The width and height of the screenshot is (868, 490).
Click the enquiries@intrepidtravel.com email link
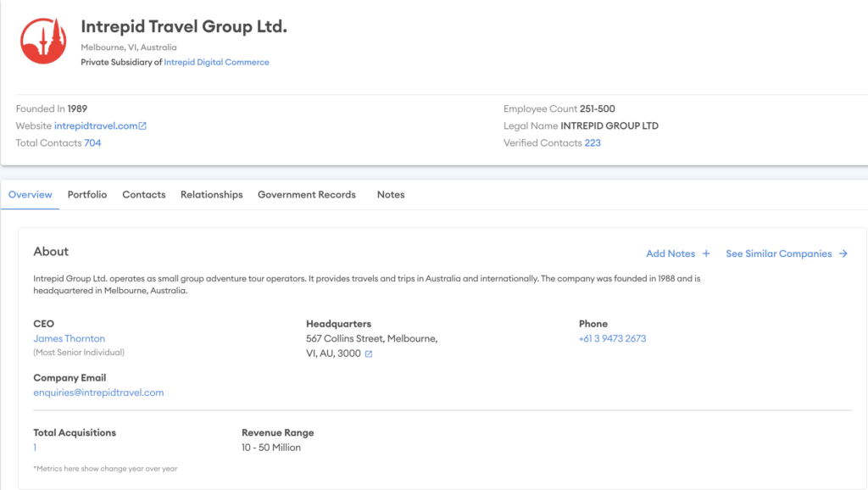point(98,393)
